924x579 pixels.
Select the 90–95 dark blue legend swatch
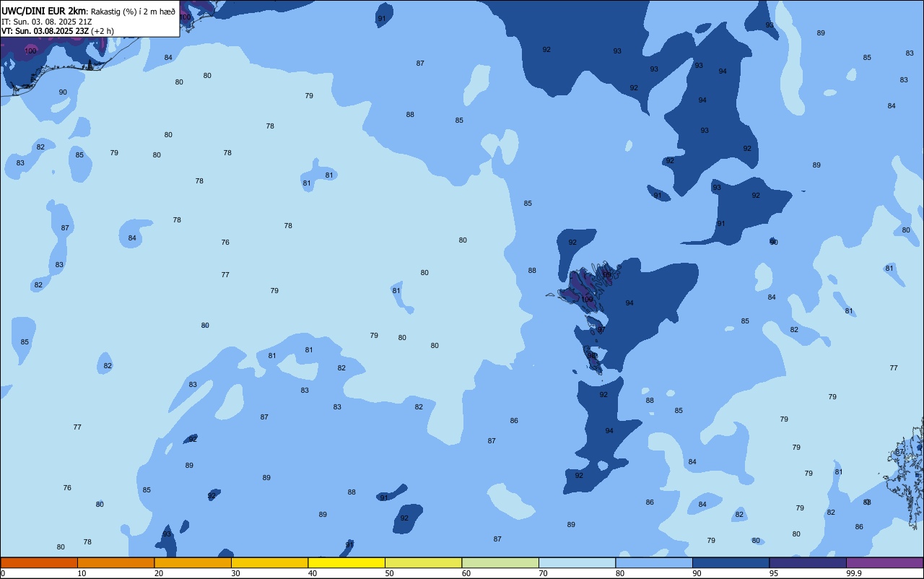pyautogui.click(x=731, y=562)
